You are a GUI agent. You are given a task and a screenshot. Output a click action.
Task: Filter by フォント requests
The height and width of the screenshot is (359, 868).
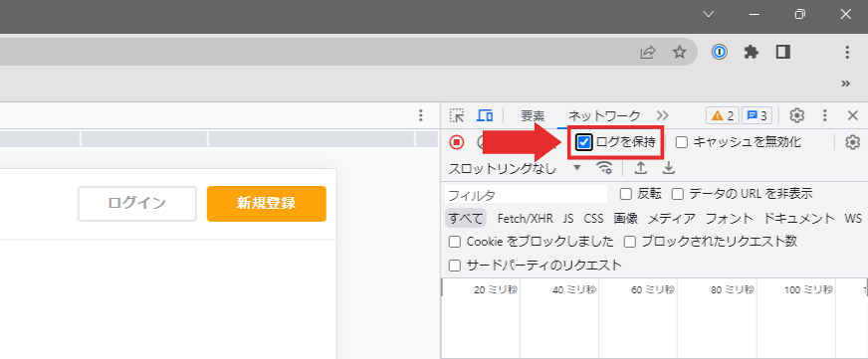pos(729,219)
